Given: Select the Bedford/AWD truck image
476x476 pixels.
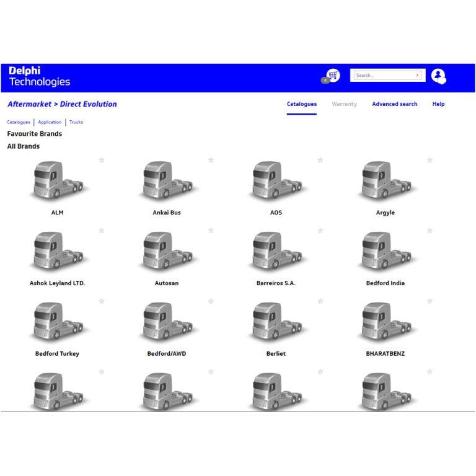Looking at the screenshot, I should [x=167, y=321].
